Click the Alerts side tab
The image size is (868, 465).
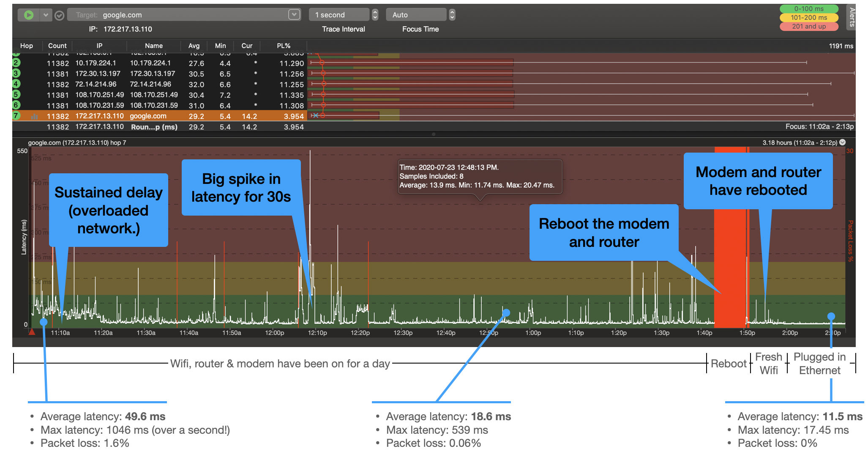coord(852,17)
